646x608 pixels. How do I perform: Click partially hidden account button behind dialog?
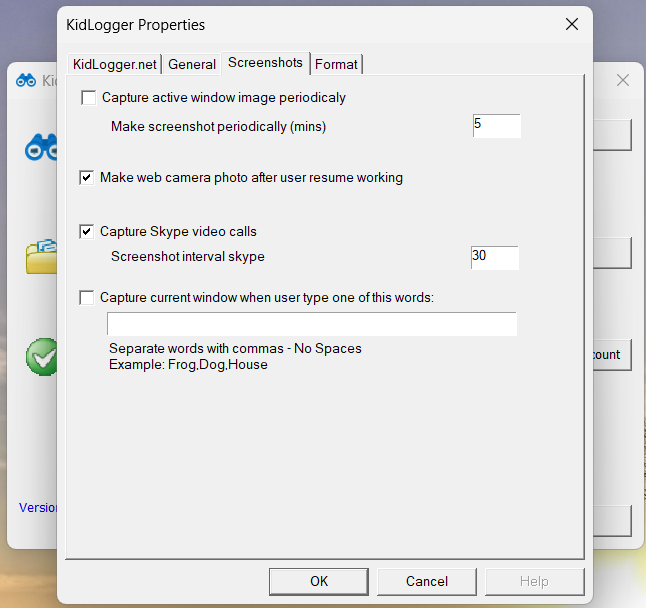point(612,355)
